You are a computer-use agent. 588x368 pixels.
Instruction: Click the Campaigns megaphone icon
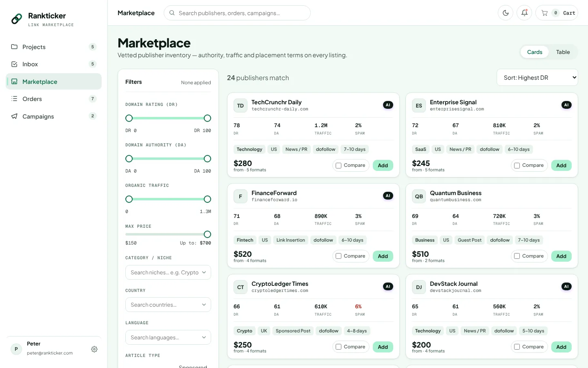click(x=14, y=116)
